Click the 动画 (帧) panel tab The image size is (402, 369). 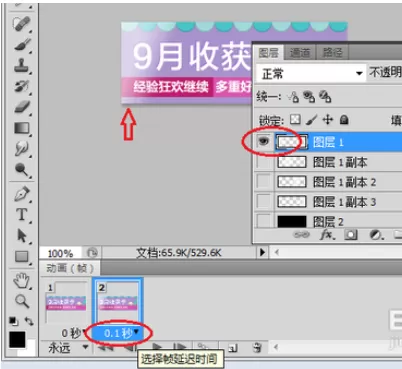coord(69,268)
